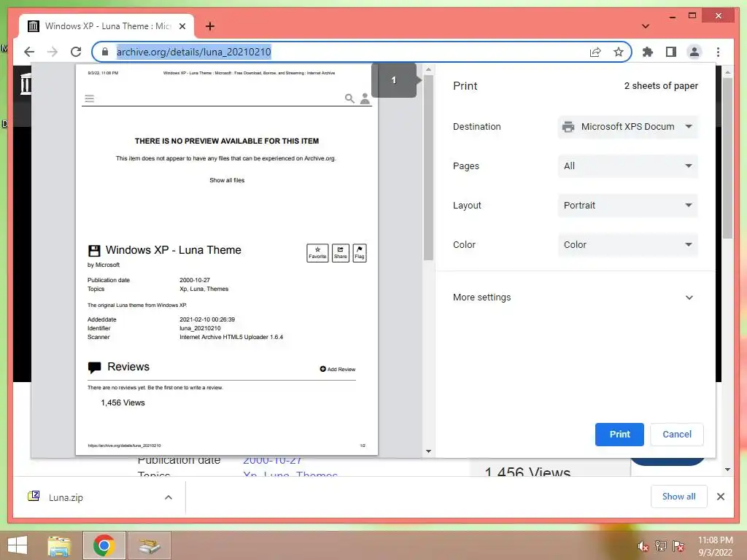Viewport: 747px width, 560px height.
Task: Click the browser forward arrow
Action: click(x=53, y=52)
